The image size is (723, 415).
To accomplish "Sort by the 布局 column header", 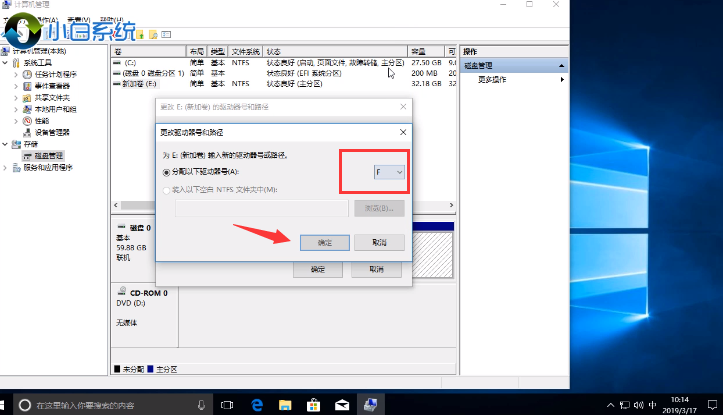I will [197, 51].
